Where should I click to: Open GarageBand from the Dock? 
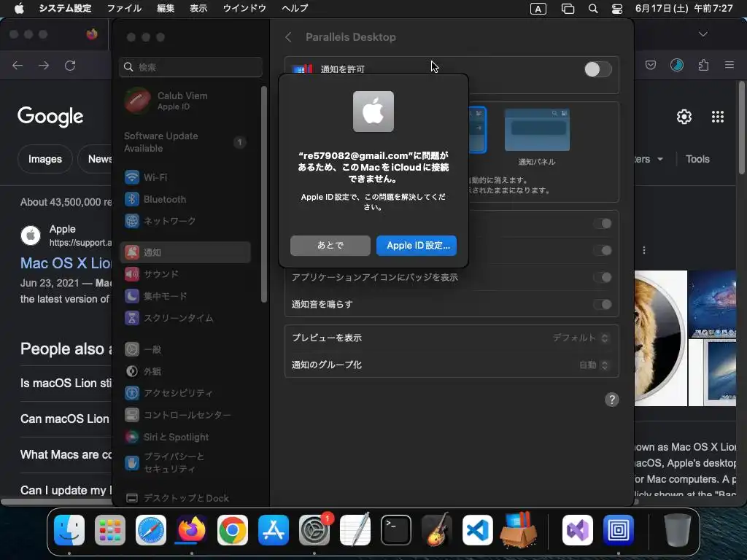437,530
